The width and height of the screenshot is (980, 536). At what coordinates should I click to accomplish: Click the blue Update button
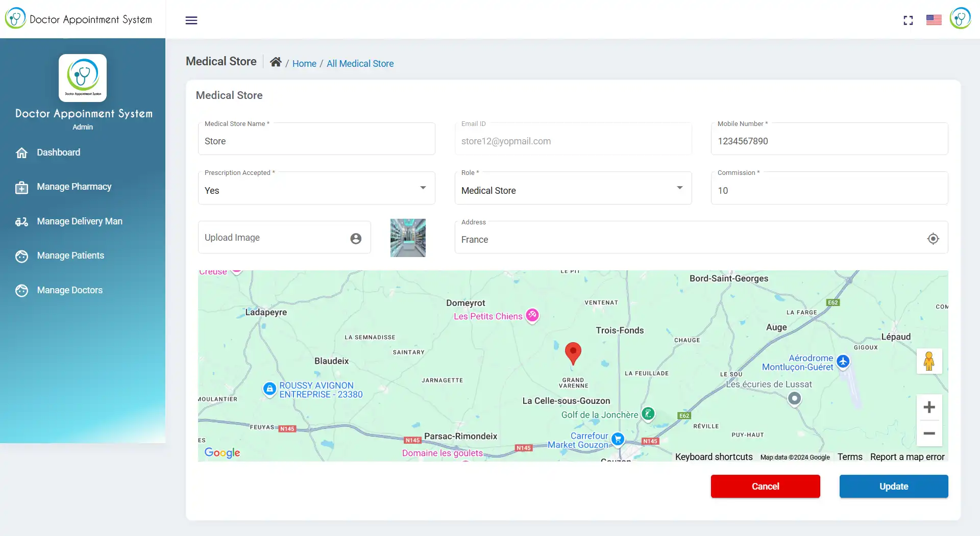coord(894,486)
